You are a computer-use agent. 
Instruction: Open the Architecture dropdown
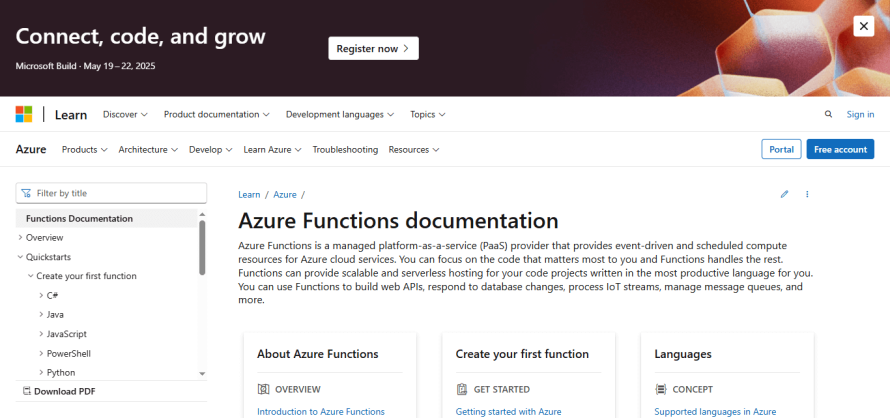148,149
